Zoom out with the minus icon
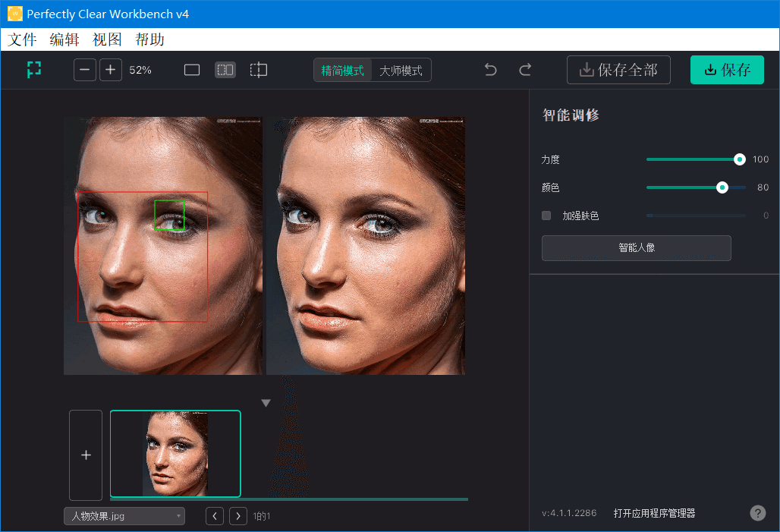Image resolution: width=780 pixels, height=532 pixels. tap(84, 69)
